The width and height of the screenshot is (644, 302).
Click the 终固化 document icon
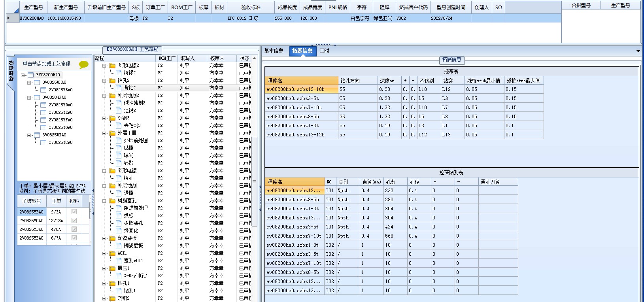tap(119, 231)
